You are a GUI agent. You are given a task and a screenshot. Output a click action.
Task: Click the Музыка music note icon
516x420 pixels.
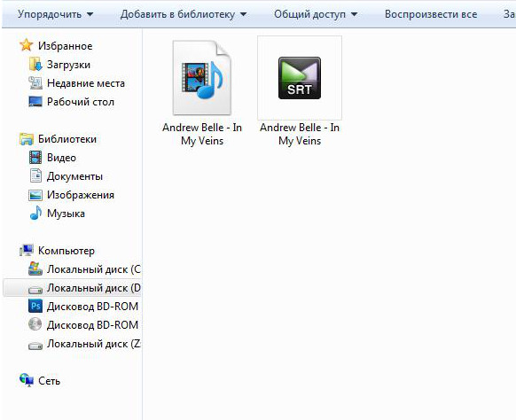click(35, 214)
